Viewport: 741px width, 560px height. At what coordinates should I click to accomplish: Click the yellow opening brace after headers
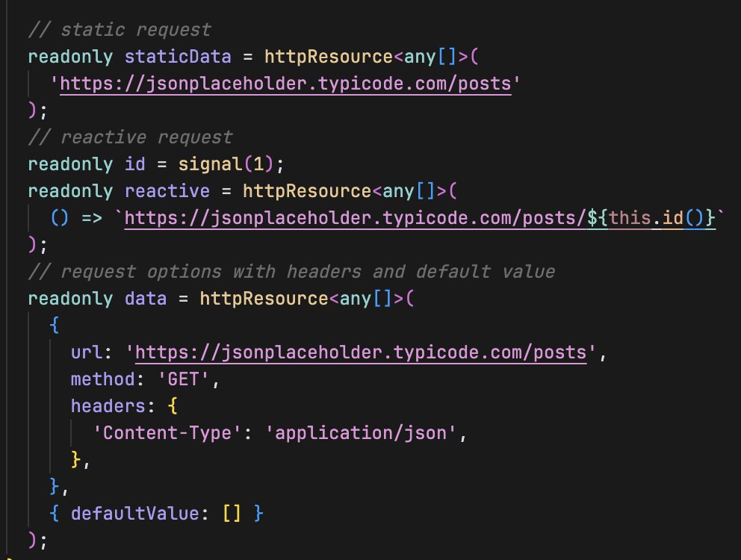pos(173,406)
